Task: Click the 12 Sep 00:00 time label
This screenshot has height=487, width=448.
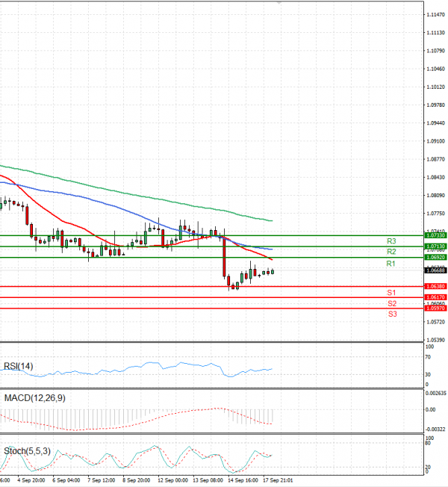Action: click(x=172, y=480)
